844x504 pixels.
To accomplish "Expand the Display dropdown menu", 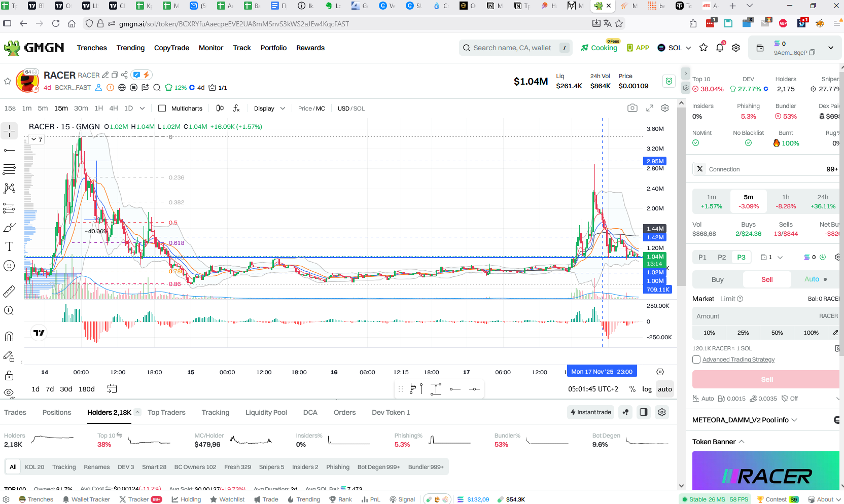I will click(269, 108).
